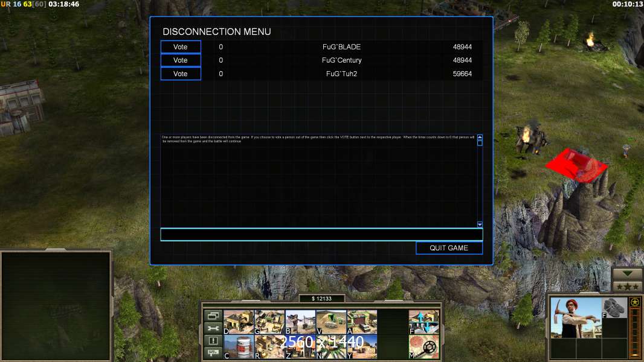Click timer value 59664

[462, 74]
